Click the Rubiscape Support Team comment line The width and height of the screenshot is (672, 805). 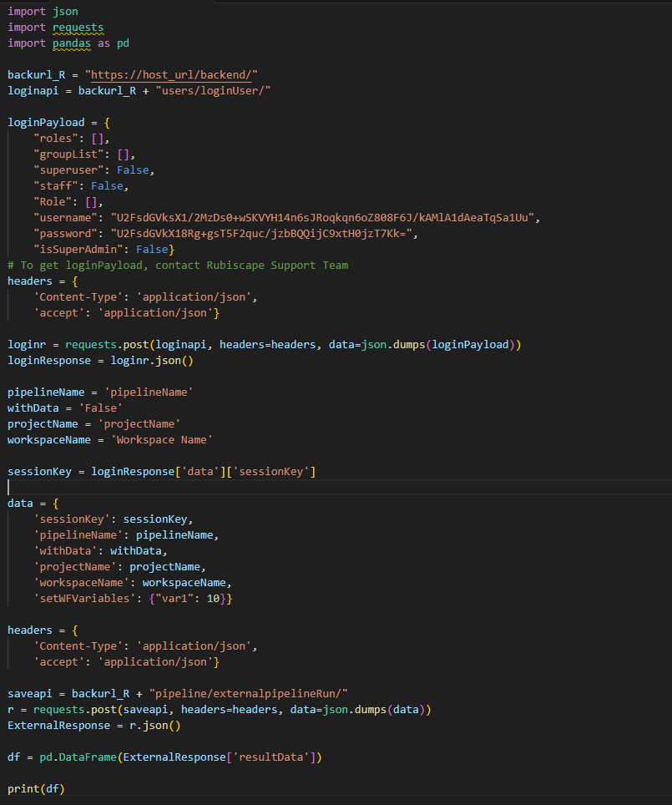tap(178, 265)
